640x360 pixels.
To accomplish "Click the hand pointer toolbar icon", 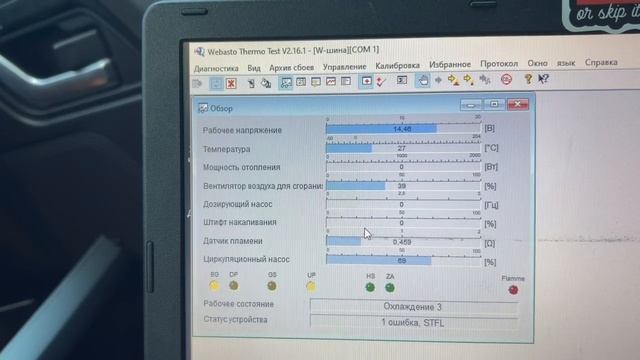I will pyautogui.click(x=422, y=80).
